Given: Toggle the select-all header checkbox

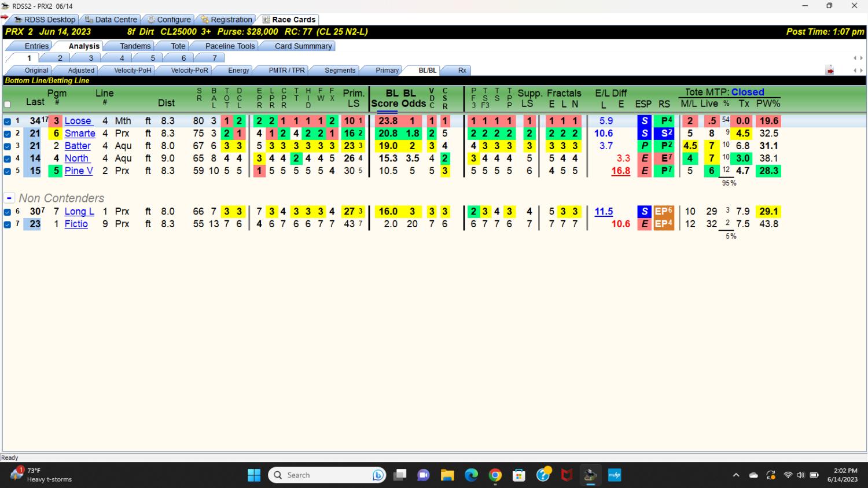Looking at the screenshot, I should coord(8,105).
